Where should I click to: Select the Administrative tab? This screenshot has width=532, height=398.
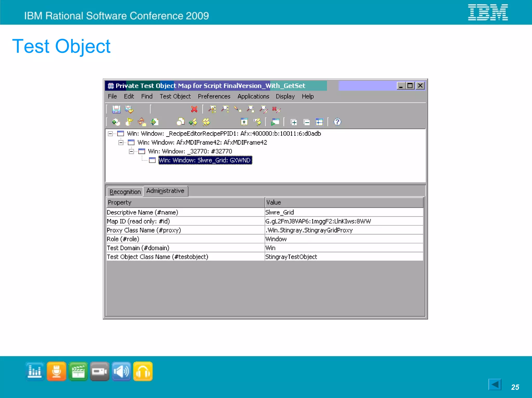tap(165, 191)
